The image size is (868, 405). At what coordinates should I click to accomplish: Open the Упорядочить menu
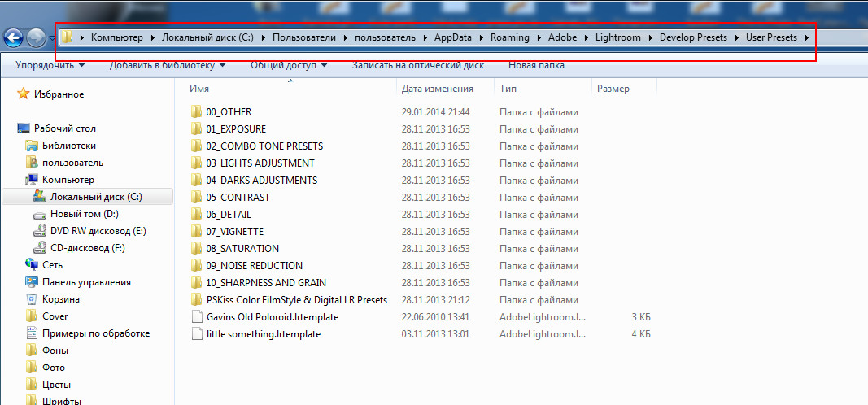pos(50,65)
